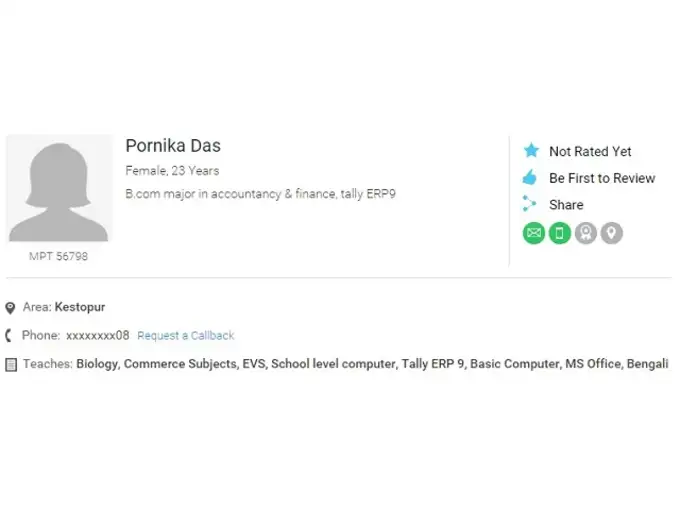This screenshot has height=510, width=680.
Task: Open Pornika Das profile name heading
Action: point(173,146)
